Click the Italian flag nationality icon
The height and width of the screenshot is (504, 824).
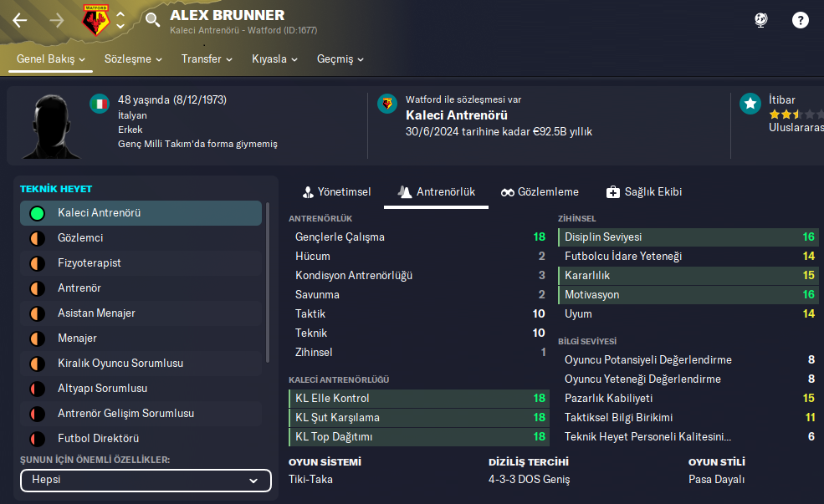click(100, 104)
